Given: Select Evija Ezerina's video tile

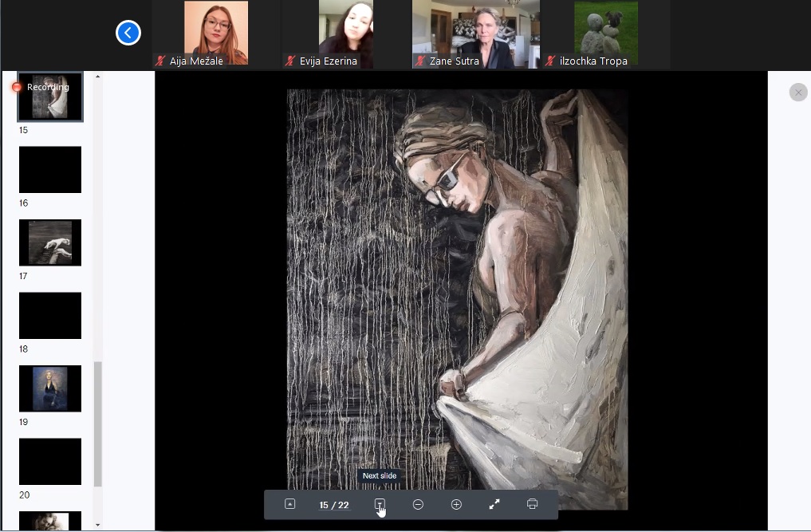Looking at the screenshot, I should 346,34.
